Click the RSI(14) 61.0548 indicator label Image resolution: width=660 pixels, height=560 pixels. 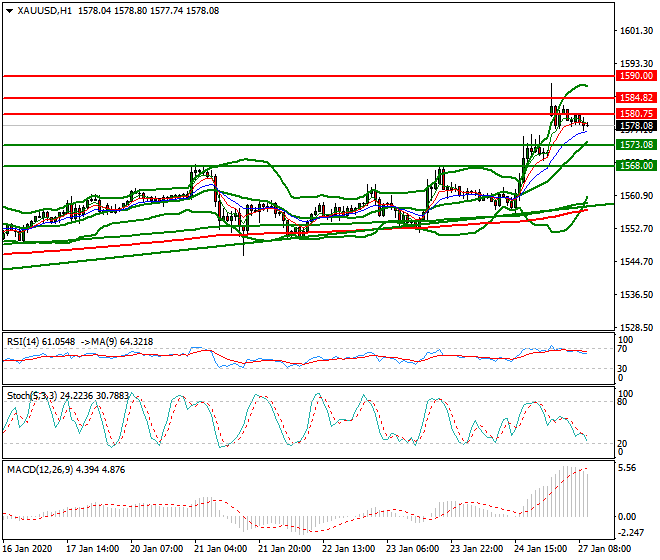click(x=41, y=342)
